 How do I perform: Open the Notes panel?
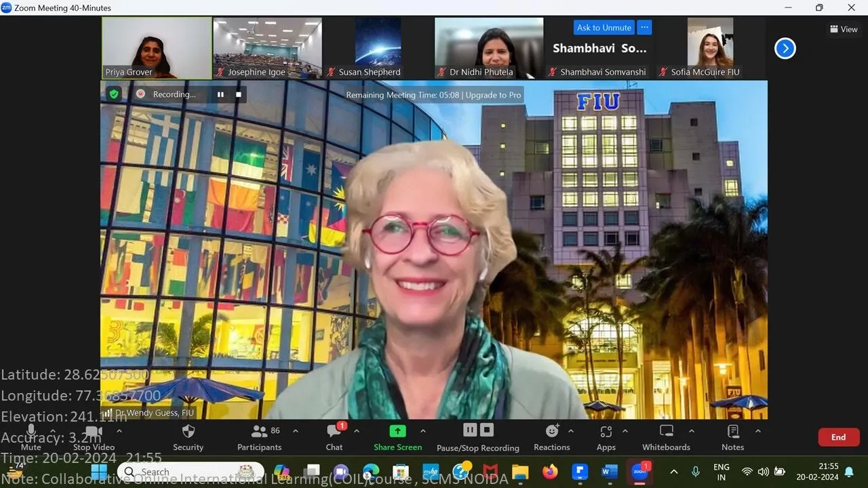tap(732, 437)
